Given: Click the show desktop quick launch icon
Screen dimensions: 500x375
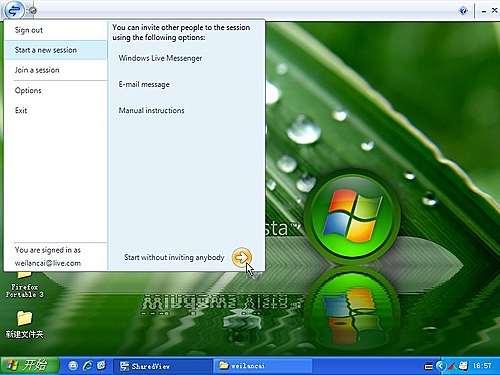Looking at the screenshot, I should (73, 366).
